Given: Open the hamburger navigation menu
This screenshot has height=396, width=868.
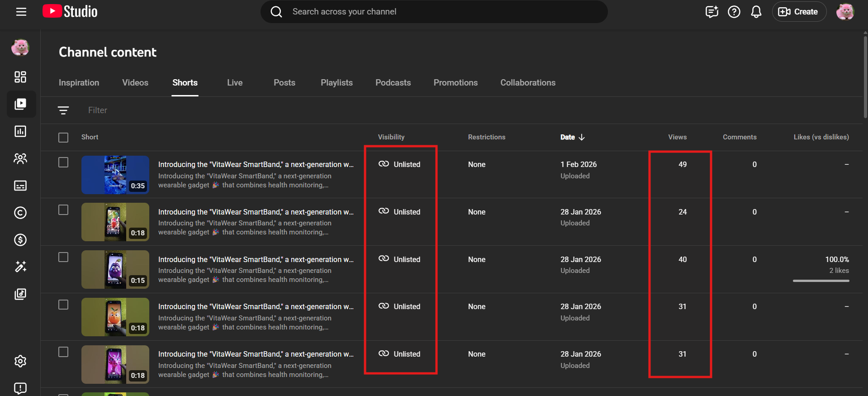Looking at the screenshot, I should tap(21, 12).
